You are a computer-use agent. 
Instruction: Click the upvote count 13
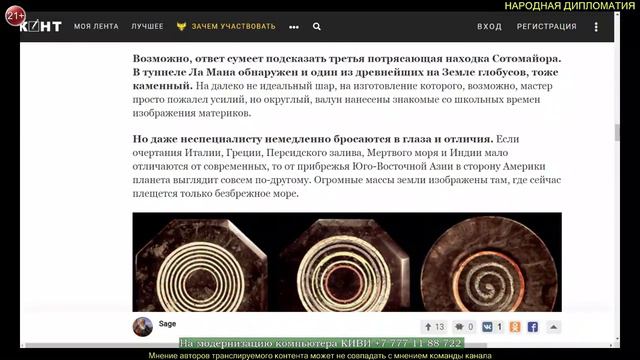coord(439,327)
